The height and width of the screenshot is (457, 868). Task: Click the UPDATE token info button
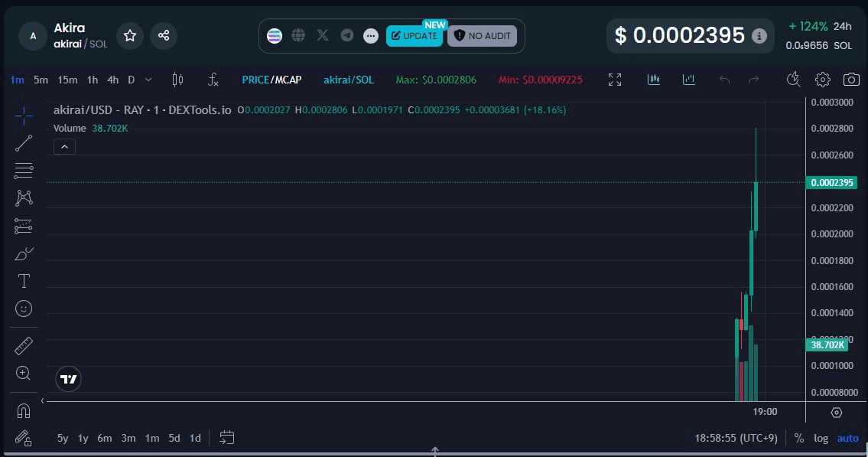pyautogui.click(x=414, y=36)
